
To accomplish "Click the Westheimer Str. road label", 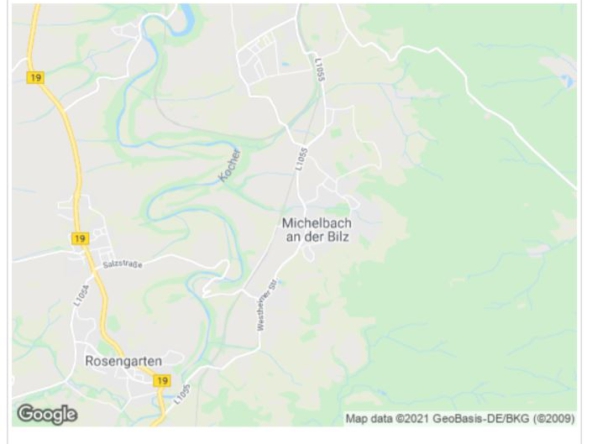I will tap(267, 305).
